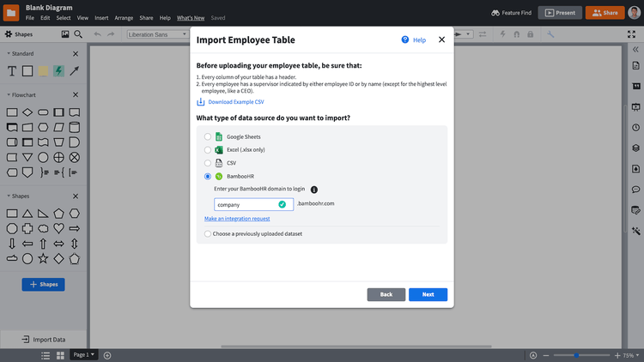Click the Download Example CSV link
644x362 pixels.
[236, 102]
